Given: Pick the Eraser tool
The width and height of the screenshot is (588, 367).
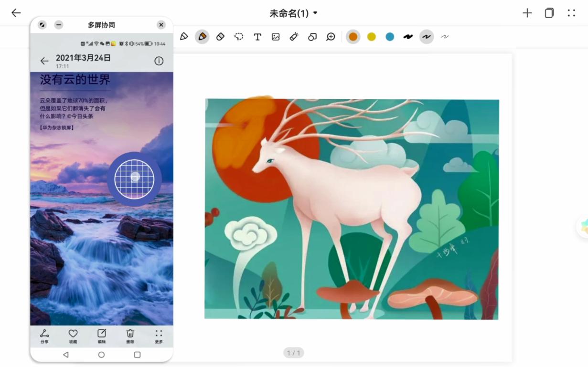Looking at the screenshot, I should click(x=220, y=37).
